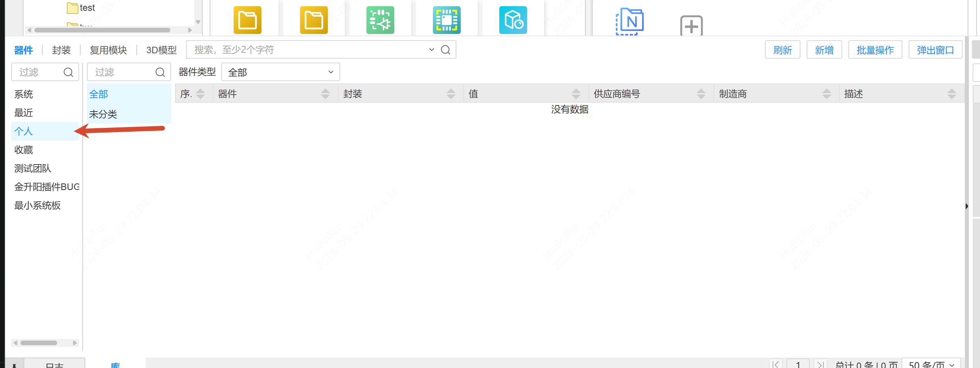This screenshot has width=980, height=368.
Task: Click the test folder icon in tree
Action: [73, 8]
